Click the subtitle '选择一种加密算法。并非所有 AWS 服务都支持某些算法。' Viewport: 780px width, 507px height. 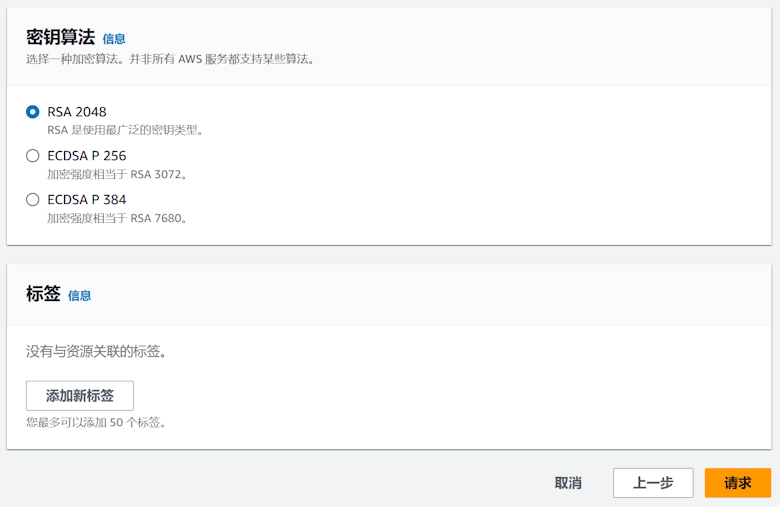tap(170, 59)
